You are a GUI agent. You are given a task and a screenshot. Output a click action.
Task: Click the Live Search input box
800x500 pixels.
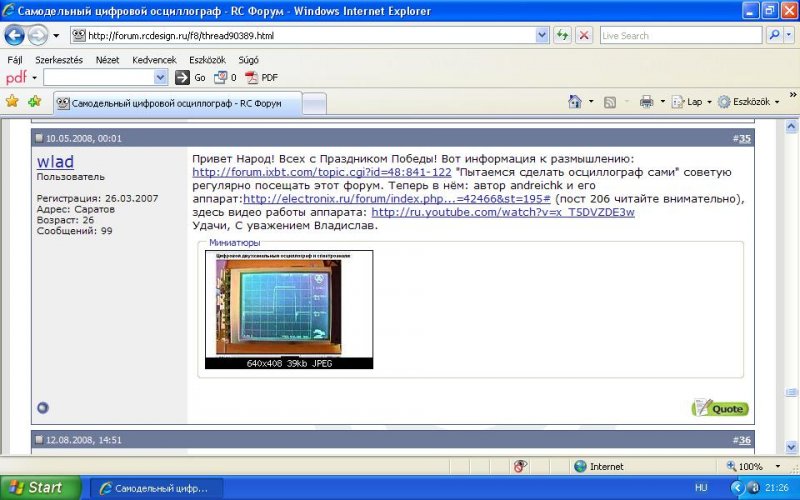(681, 36)
